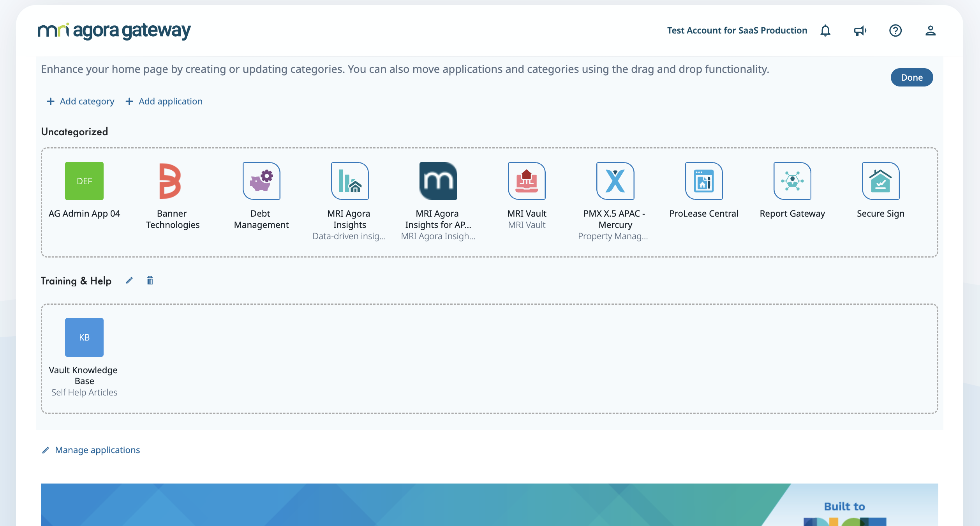The image size is (980, 526).
Task: Select the Report Gateway app icon
Action: coord(792,181)
